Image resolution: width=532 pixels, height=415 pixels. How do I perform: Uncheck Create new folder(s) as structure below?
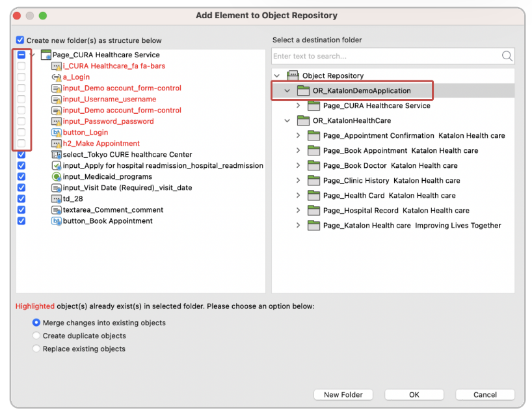(20, 40)
